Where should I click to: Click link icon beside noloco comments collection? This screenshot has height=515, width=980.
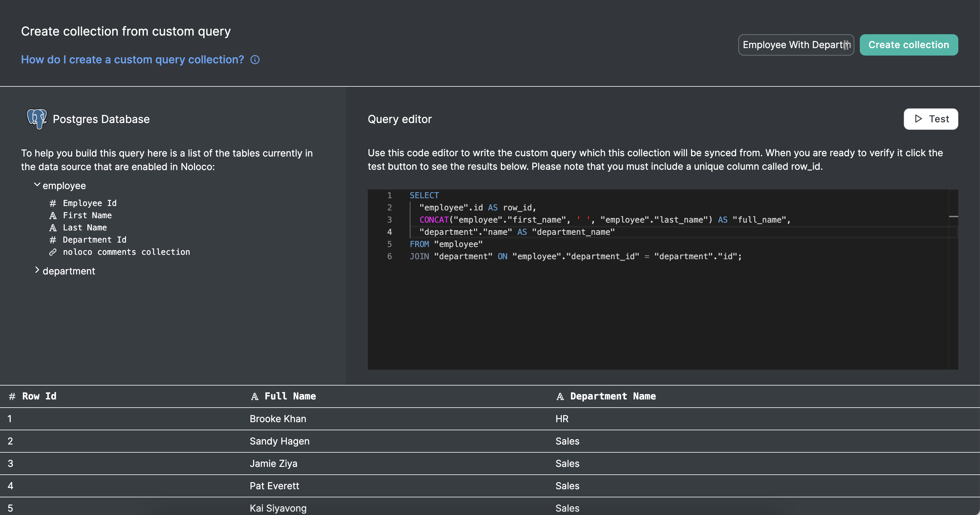[x=53, y=252]
